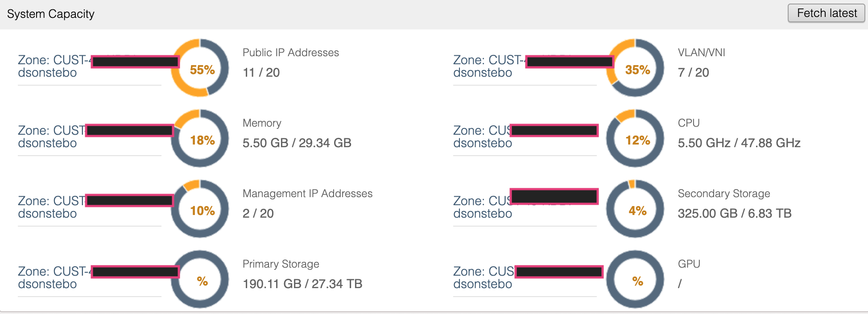Viewport: 868px width, 314px height.
Task: Select the 12% CPU usage donut chart
Action: [636, 138]
